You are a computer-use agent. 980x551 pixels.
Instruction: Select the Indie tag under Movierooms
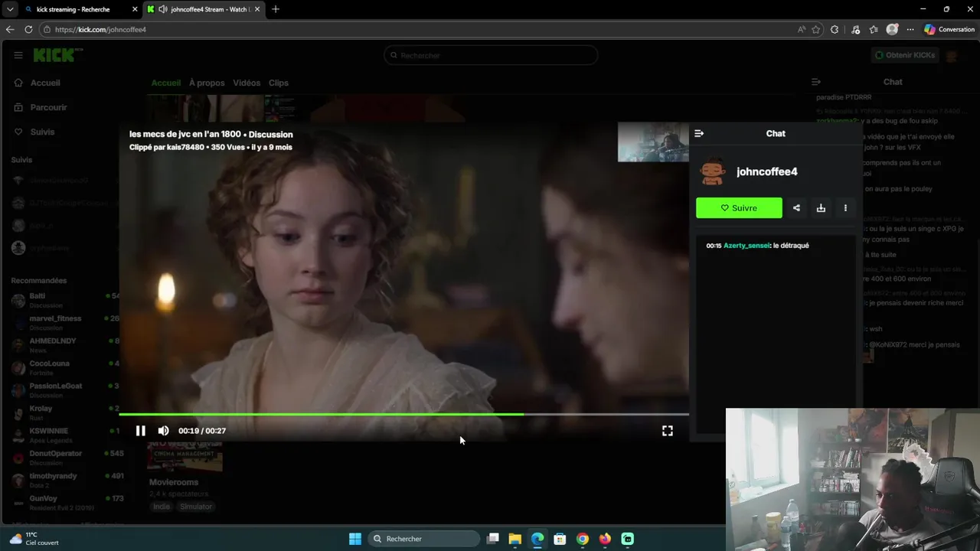(x=162, y=507)
